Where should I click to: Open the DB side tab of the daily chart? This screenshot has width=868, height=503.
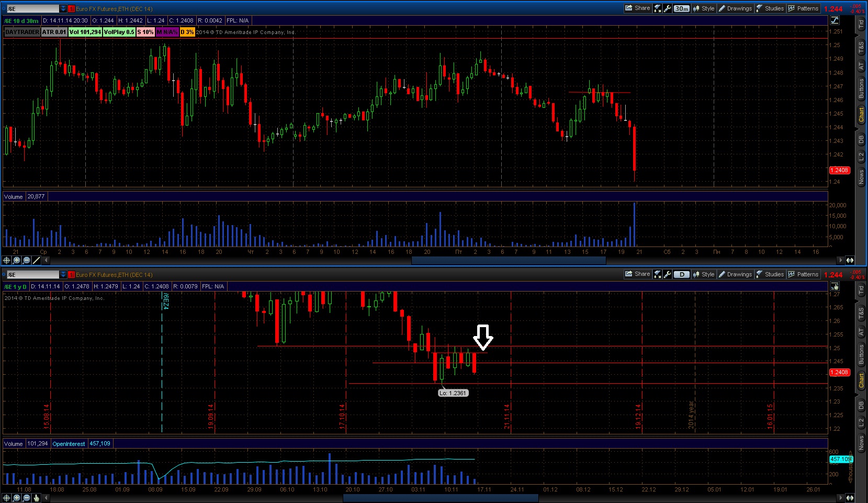[x=861, y=406]
